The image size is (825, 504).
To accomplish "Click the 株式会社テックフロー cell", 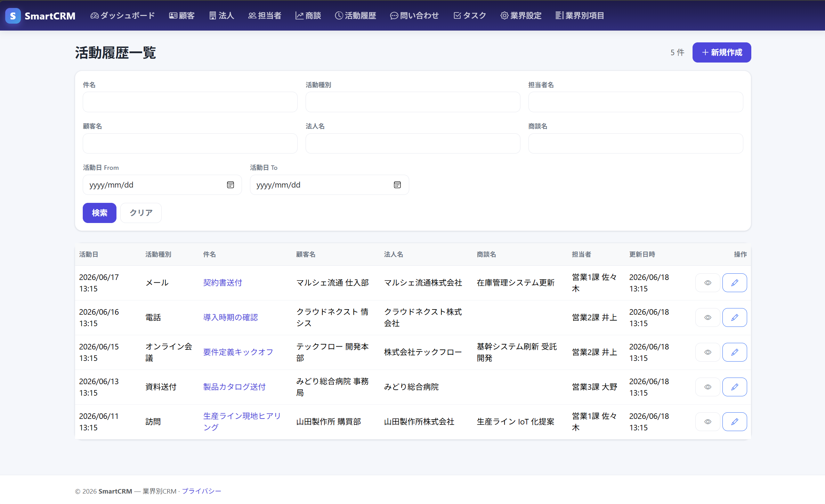I will (x=423, y=352).
